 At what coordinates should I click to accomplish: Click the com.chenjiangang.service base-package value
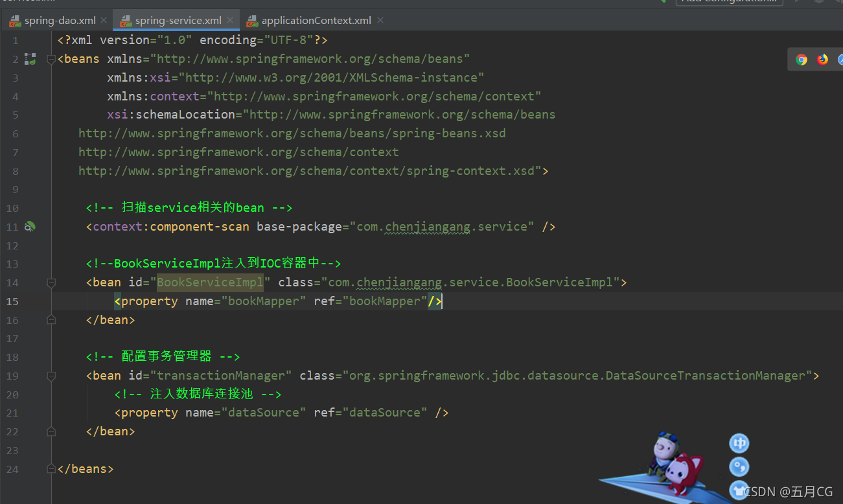442,227
